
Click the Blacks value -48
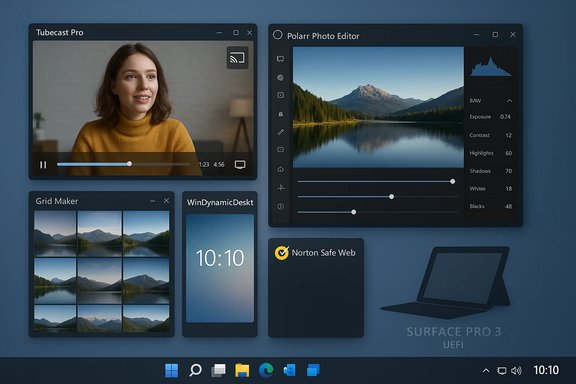point(508,206)
